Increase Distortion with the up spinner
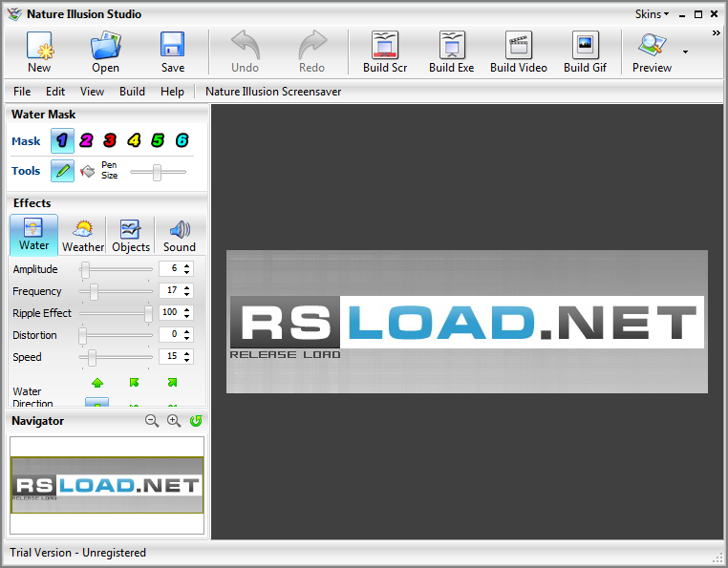This screenshot has height=568, width=728. pos(186,331)
